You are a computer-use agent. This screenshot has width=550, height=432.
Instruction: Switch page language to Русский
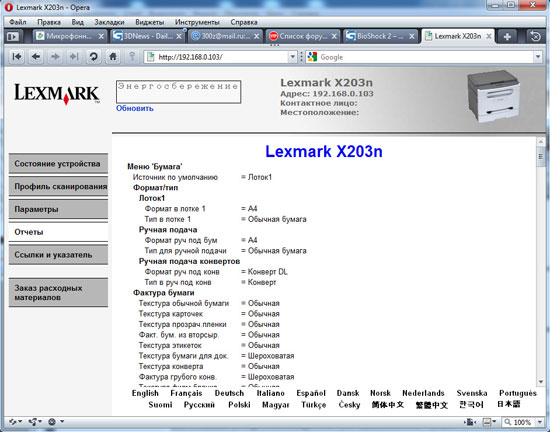pyautogui.click(x=199, y=405)
